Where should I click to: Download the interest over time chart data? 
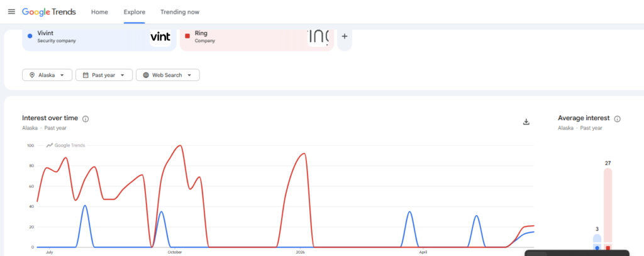[526, 121]
